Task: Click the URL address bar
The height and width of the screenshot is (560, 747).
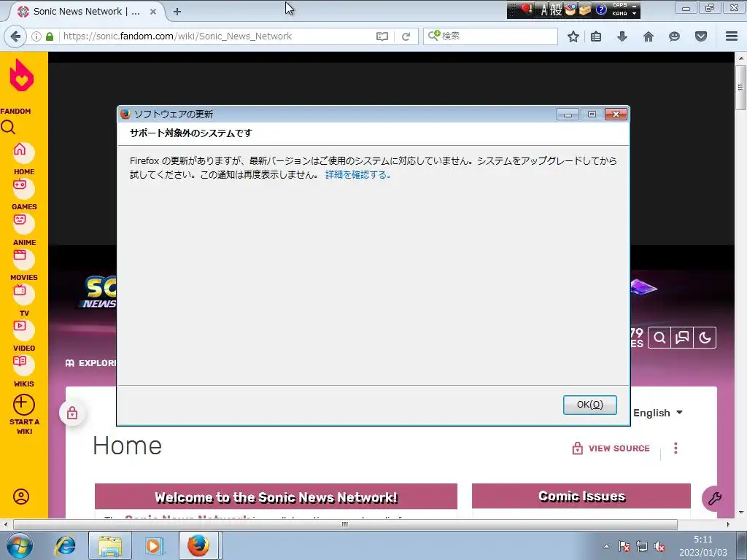Action: point(217,36)
